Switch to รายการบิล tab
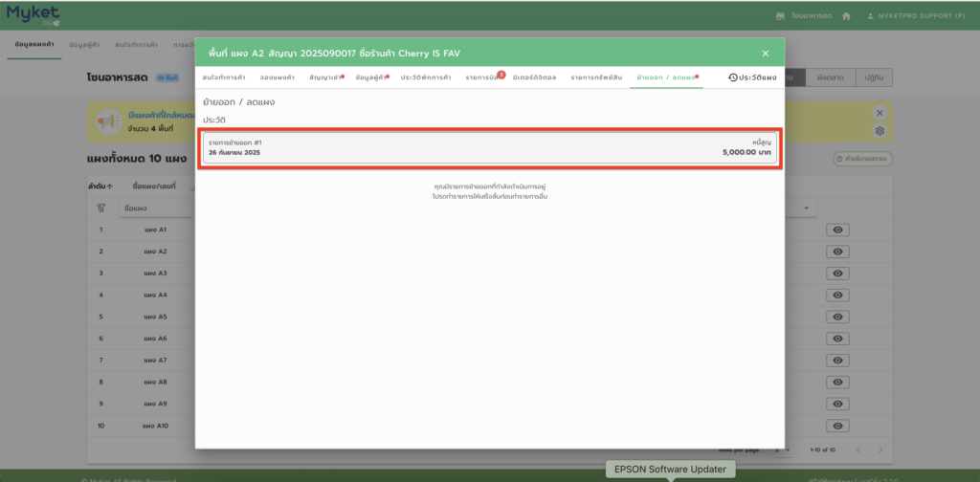 click(481, 77)
